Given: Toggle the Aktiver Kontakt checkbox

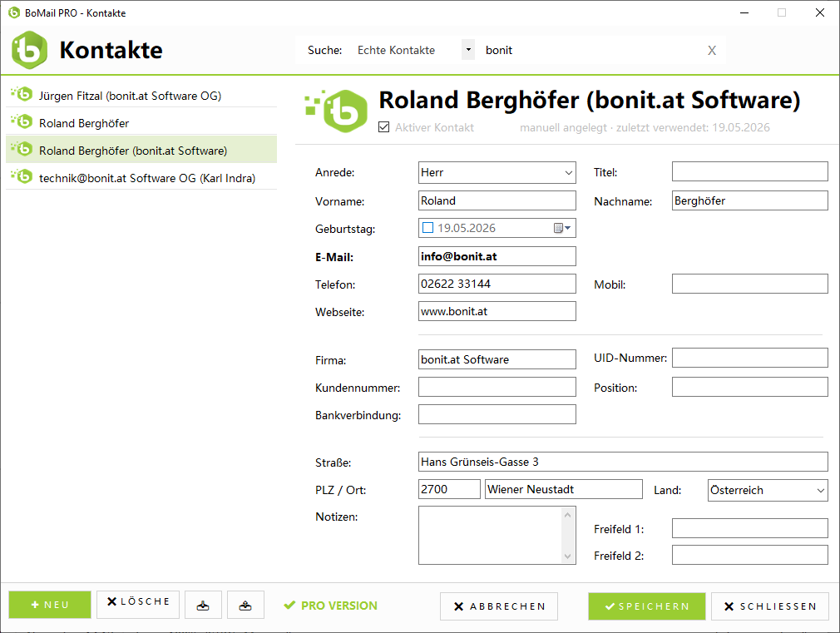Looking at the screenshot, I should pyautogui.click(x=383, y=127).
